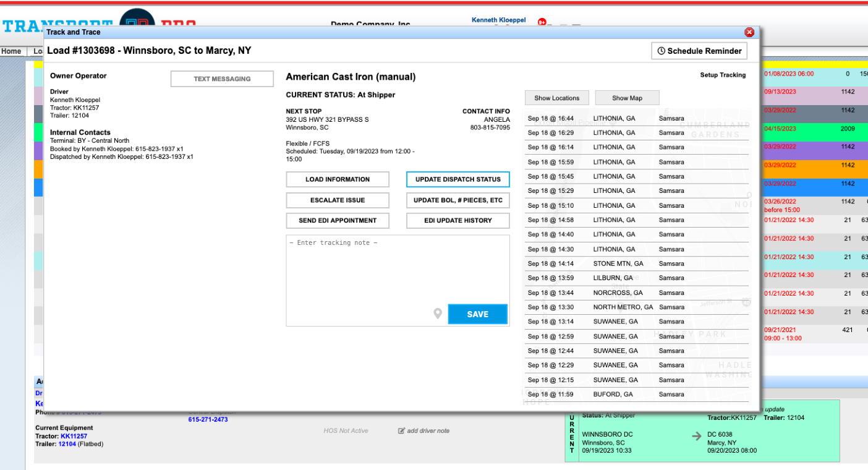Viewport: 868px width, 470px height.
Task: Select the Sep 18 @ 13:44 Norcross entry
Action: pos(637,293)
